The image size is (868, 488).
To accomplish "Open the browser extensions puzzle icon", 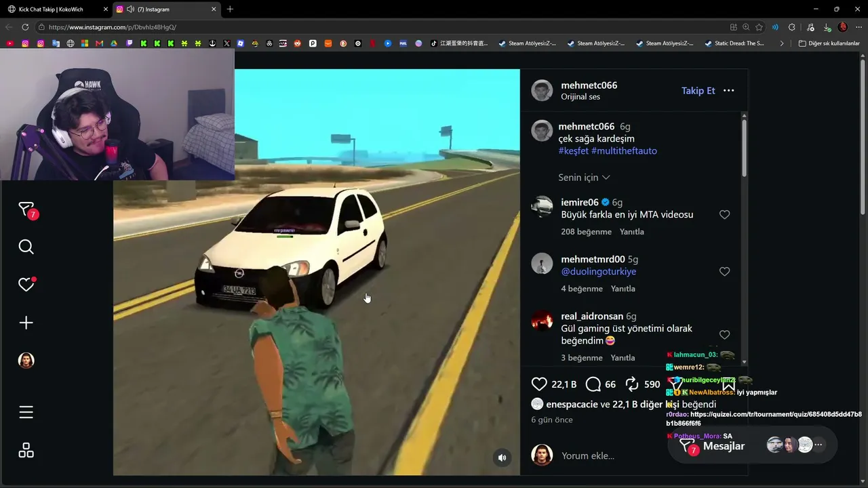I will coord(791,27).
